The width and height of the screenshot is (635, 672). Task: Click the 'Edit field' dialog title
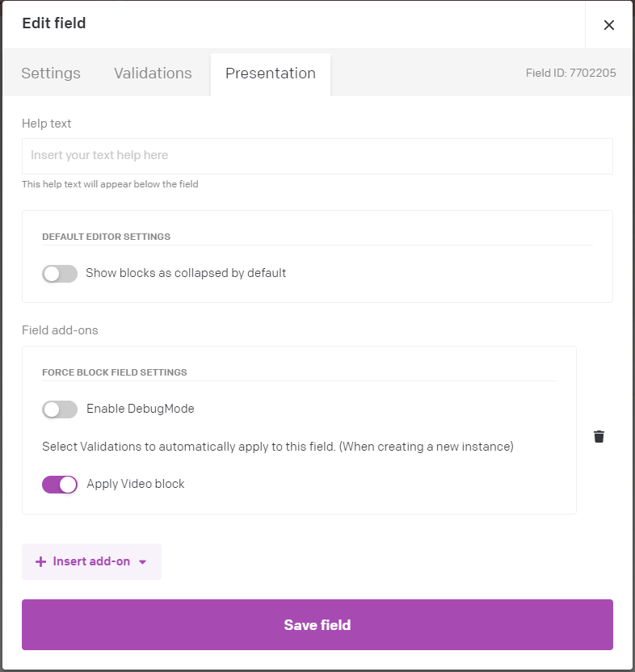pyautogui.click(x=54, y=23)
